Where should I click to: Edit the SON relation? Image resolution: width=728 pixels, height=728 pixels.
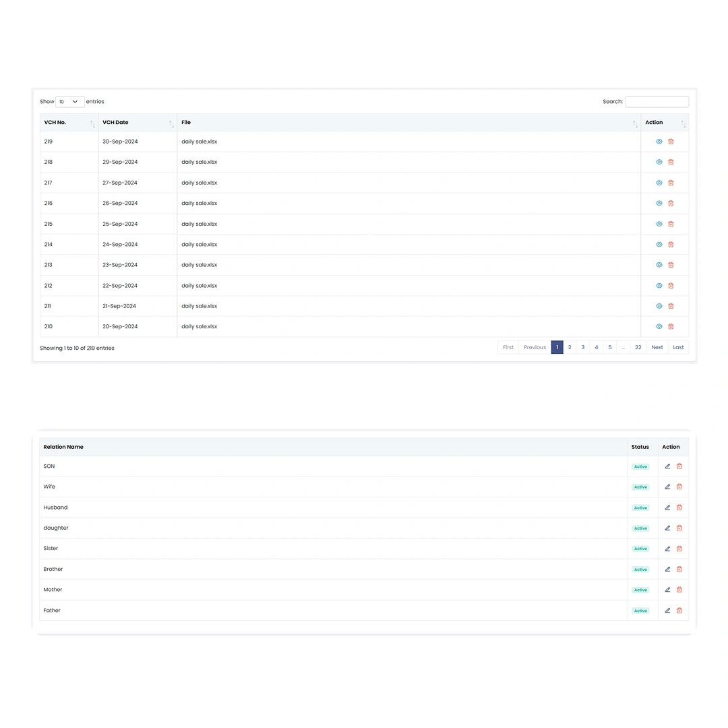click(x=667, y=466)
